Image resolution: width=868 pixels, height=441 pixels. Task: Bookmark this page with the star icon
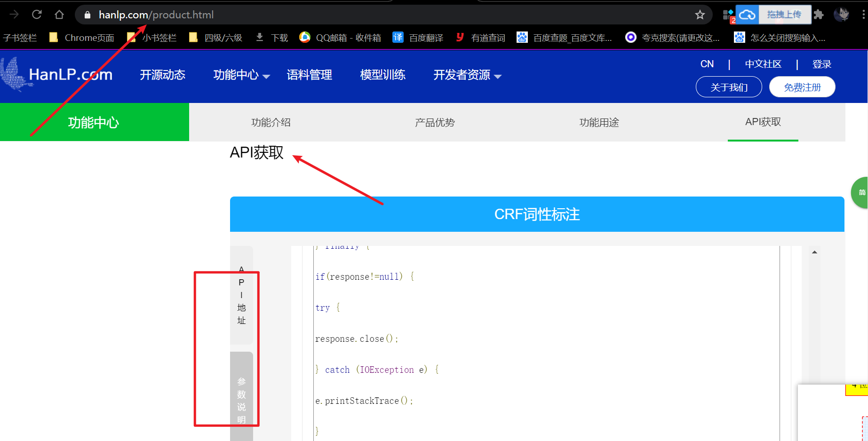coord(701,15)
